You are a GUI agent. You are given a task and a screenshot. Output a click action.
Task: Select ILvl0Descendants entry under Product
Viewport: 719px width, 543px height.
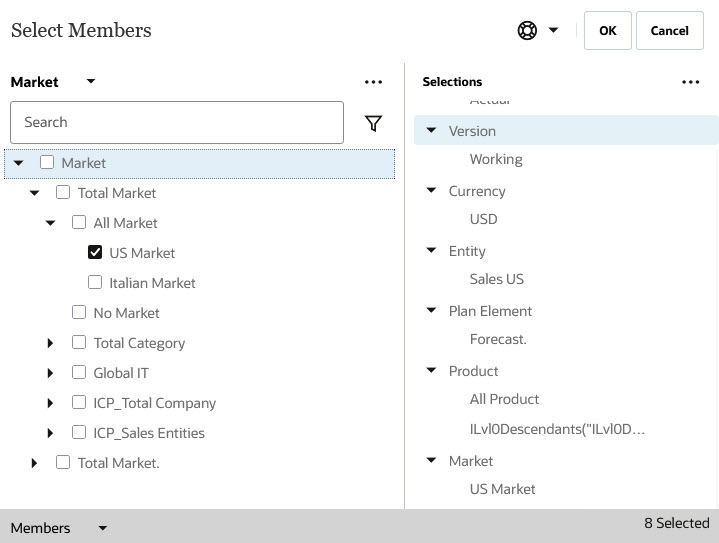point(557,429)
